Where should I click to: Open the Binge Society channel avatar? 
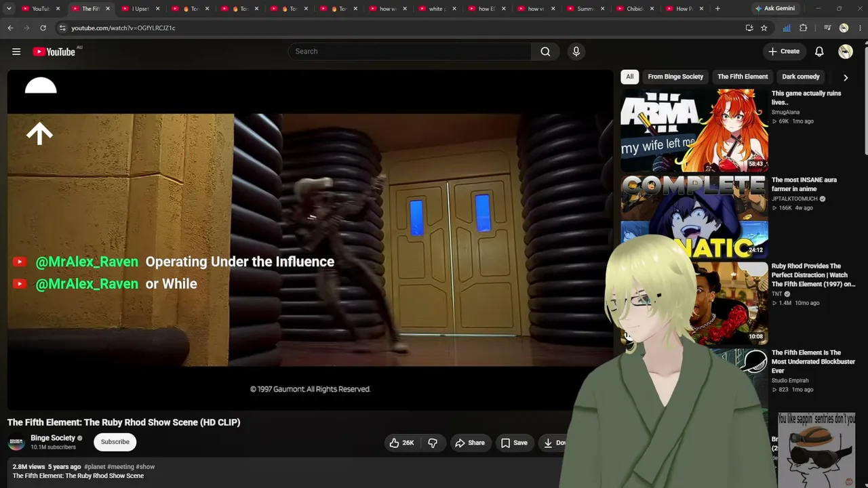[x=16, y=443]
